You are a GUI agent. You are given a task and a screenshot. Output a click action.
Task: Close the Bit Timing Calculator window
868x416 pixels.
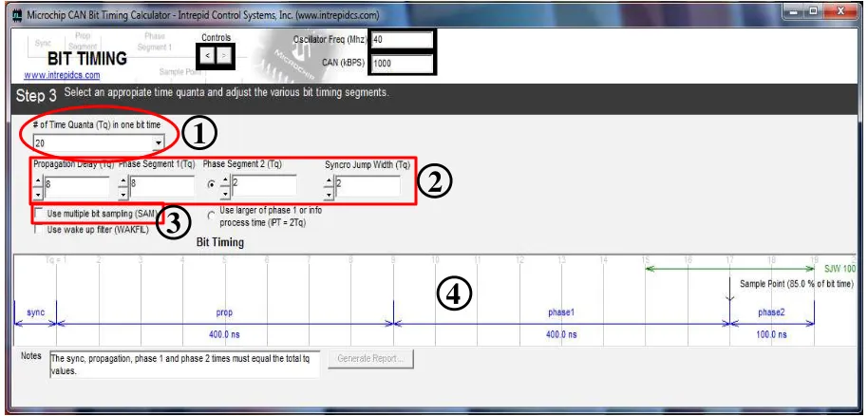click(840, 10)
